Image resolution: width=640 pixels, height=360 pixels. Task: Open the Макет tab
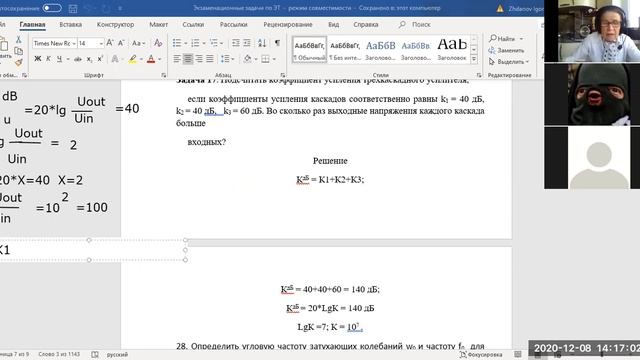tap(158, 24)
